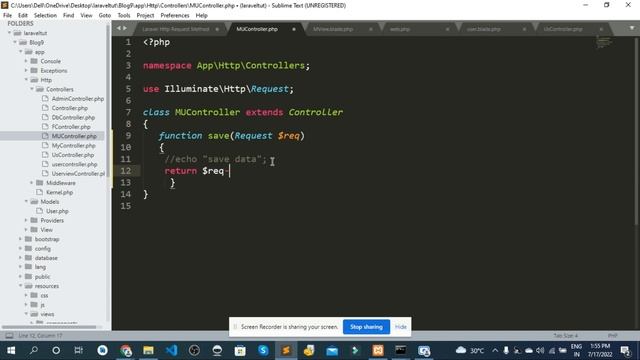Open Cortana circle in taskbar
Viewport: 640px width, 360px height.
[x=56, y=350]
